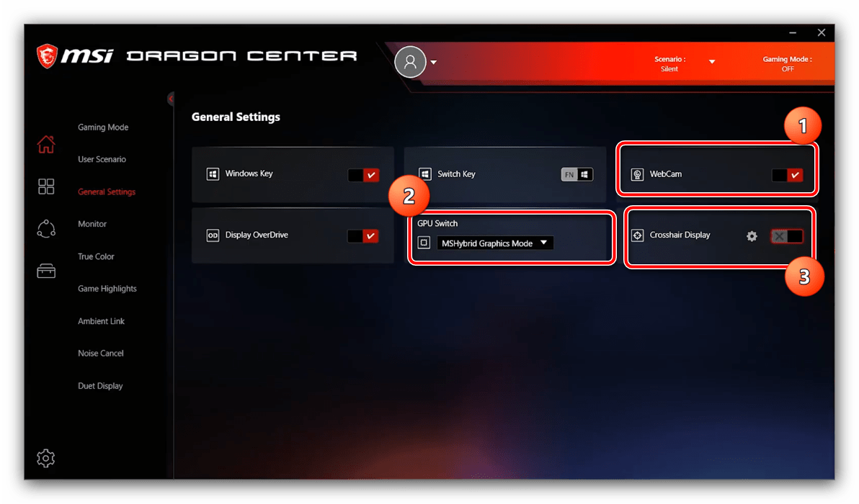The height and width of the screenshot is (504, 859).
Task: Open the toolbox icon in sidebar
Action: [46, 271]
